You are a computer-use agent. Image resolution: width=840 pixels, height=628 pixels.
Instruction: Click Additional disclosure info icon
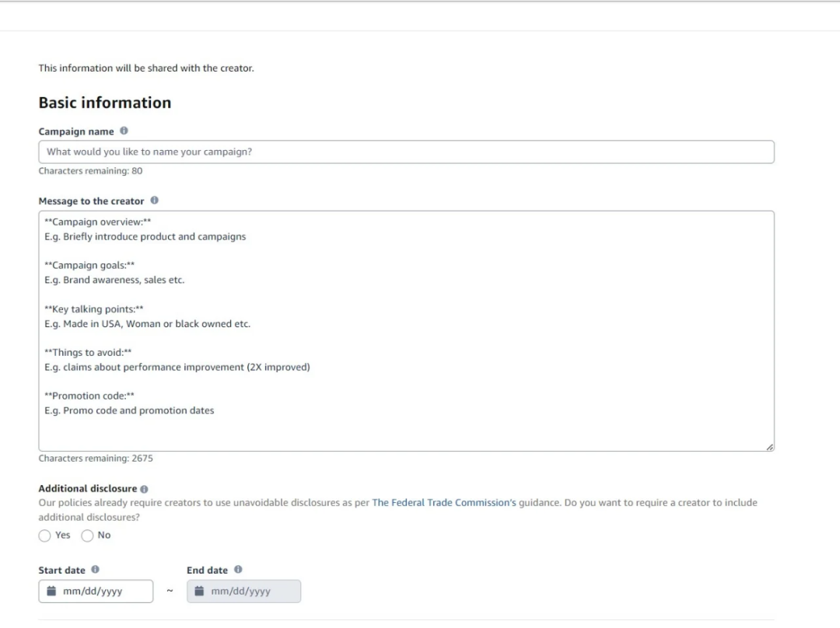144,489
